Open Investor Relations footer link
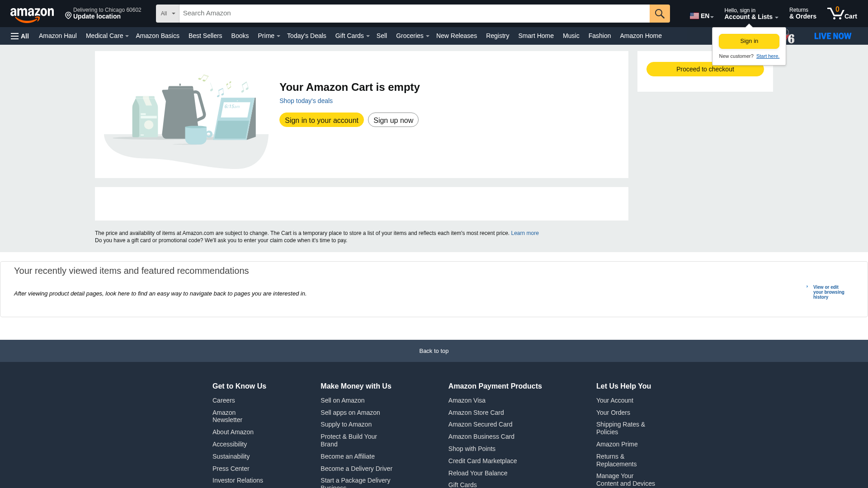The image size is (868, 488). coord(238,480)
